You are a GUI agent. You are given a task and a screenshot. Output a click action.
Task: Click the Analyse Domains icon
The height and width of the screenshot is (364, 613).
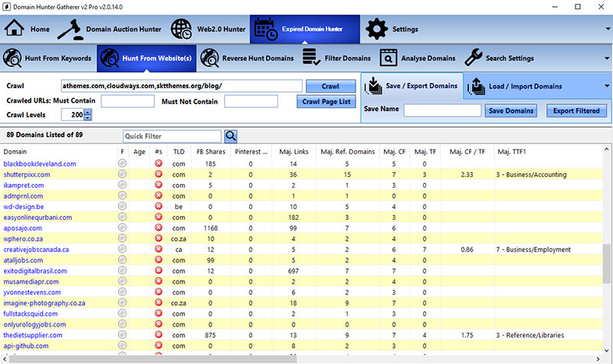pyautogui.click(x=388, y=57)
